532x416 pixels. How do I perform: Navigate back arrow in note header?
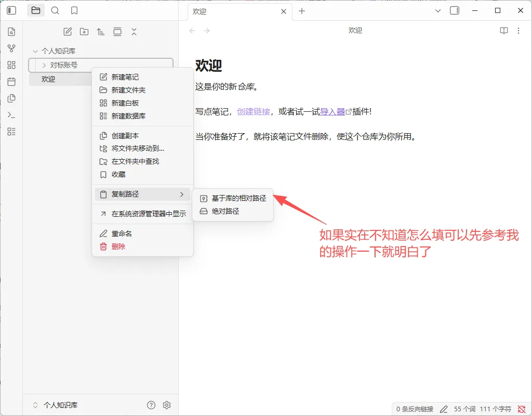pos(192,31)
